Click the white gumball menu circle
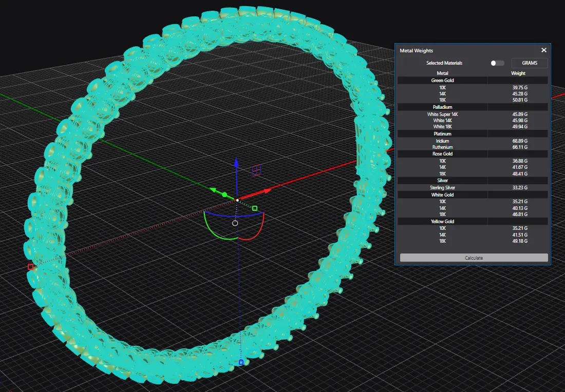This screenshot has height=392, width=565. [x=235, y=223]
